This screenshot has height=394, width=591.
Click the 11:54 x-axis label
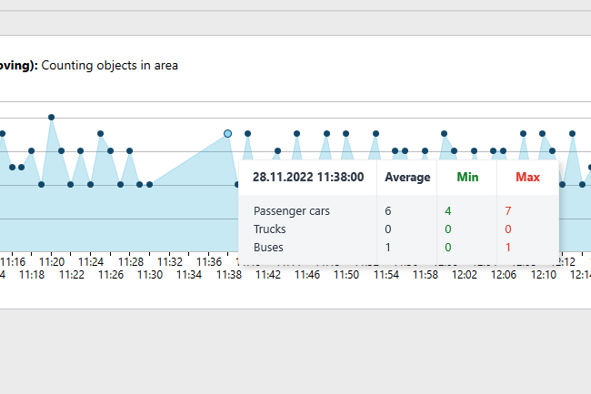click(386, 274)
